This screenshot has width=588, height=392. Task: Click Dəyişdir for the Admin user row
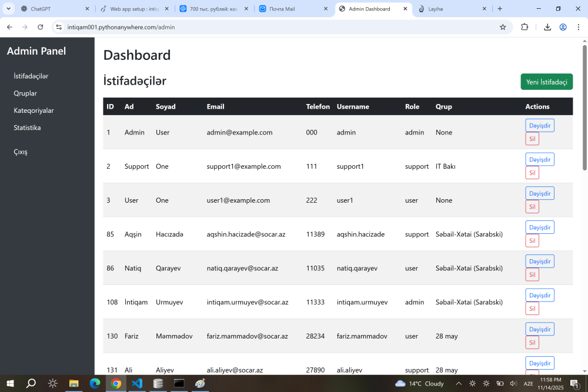click(539, 125)
